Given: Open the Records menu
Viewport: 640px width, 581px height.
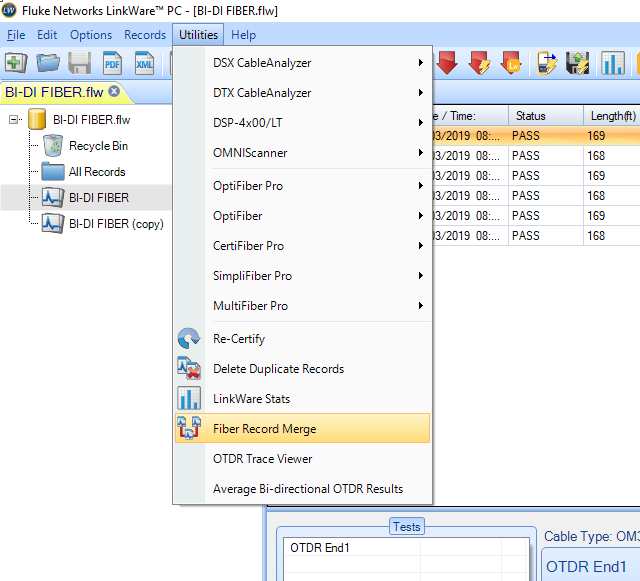Looking at the screenshot, I should point(145,35).
